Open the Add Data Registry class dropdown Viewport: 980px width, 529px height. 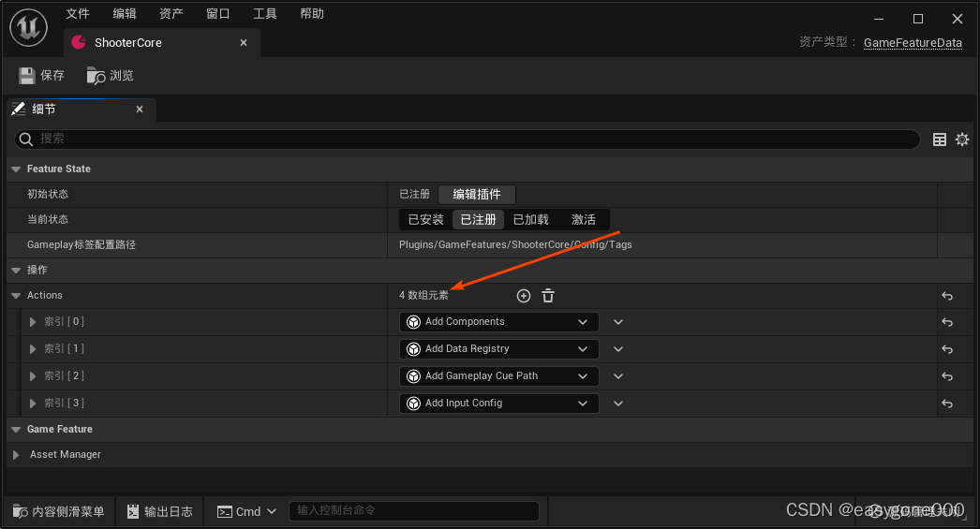[498, 349]
